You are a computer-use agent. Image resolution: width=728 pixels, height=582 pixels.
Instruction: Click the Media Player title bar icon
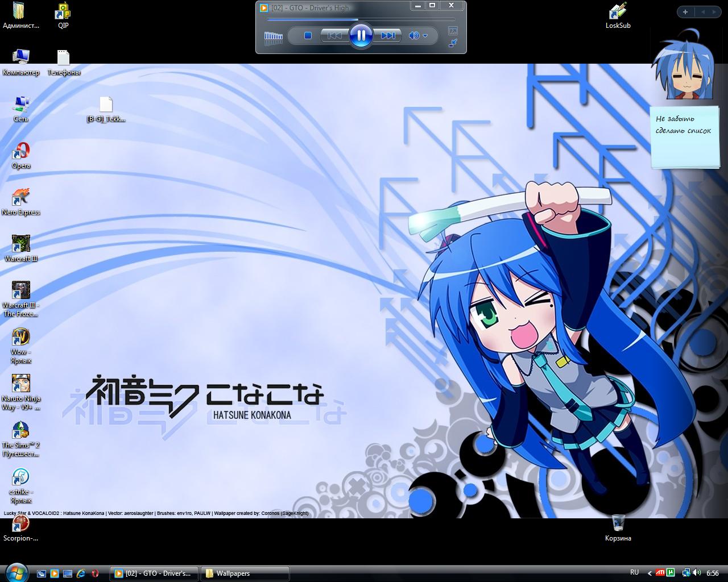pyautogui.click(x=264, y=7)
